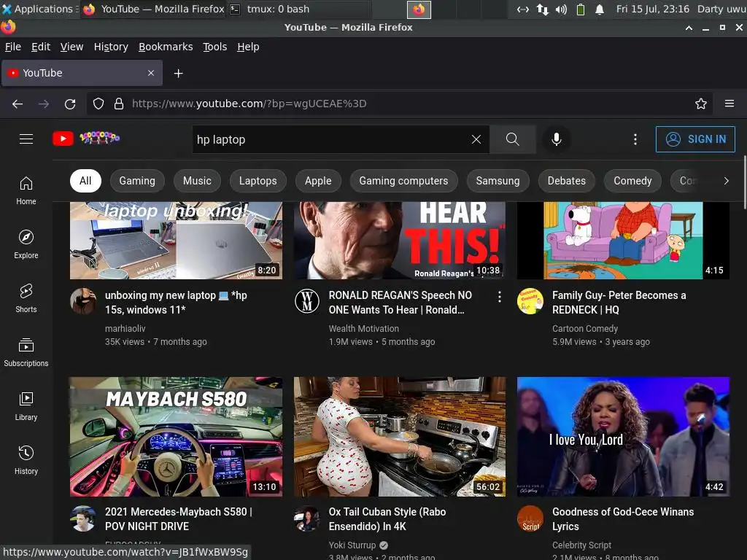Open the 'I love You, Lord' thumbnail
747x560 pixels.
[x=623, y=437]
